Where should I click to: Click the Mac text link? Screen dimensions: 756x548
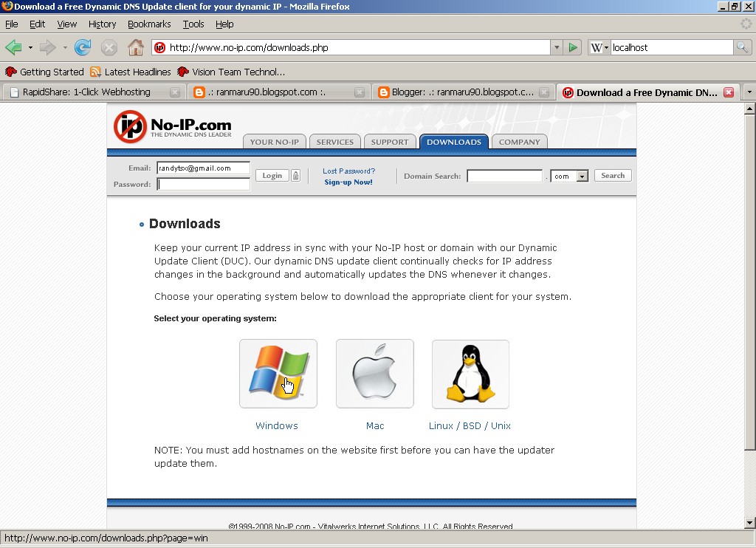point(375,425)
